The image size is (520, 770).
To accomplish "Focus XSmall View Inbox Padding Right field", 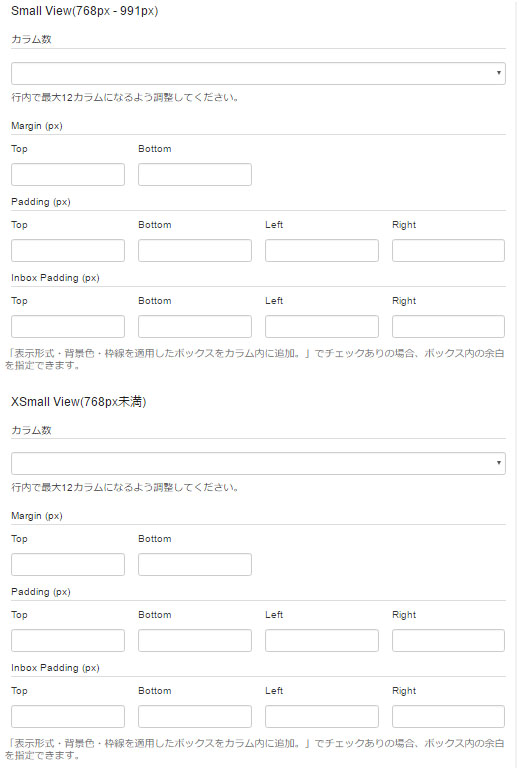I will coord(448,716).
